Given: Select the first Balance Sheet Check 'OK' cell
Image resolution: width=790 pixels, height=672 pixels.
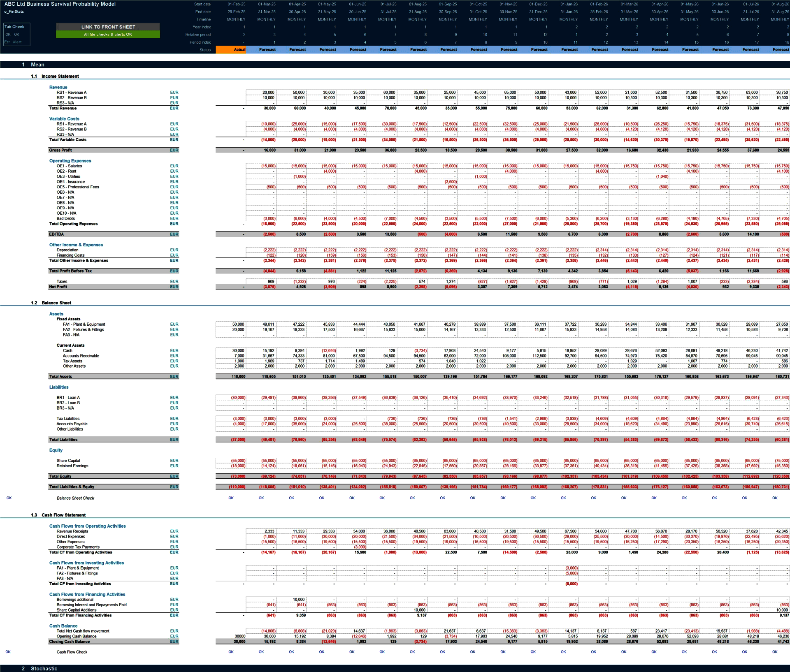Looking at the screenshot, I should [x=231, y=498].
